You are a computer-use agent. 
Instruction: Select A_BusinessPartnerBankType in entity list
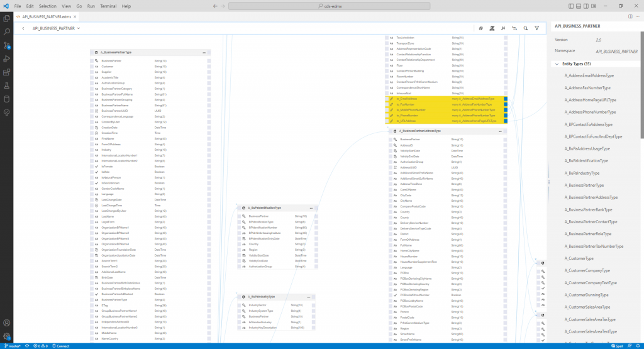coord(588,210)
